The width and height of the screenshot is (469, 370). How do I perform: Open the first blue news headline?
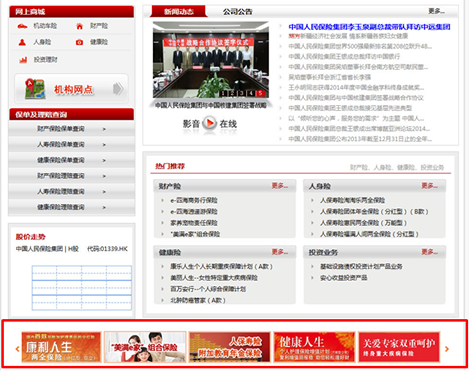coord(369,27)
